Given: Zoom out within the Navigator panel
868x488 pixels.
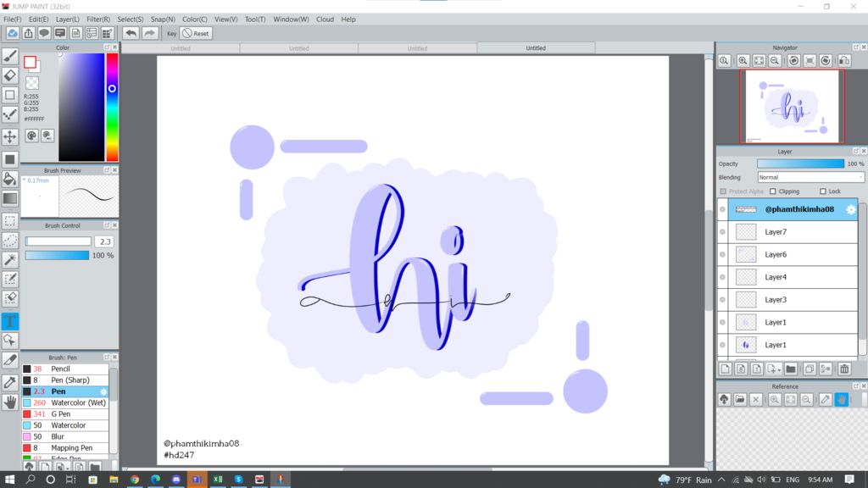Looking at the screenshot, I should click(775, 61).
